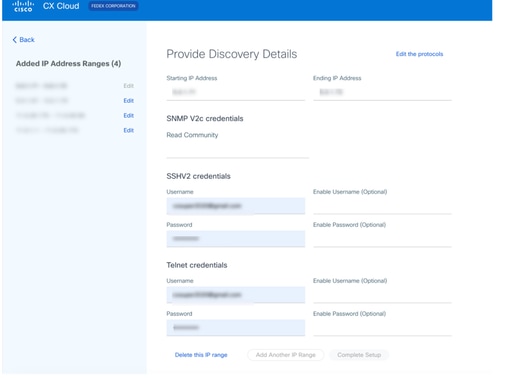The width and height of the screenshot is (508, 378).
Task: Click the greyed Edit for first IP range
Action: (x=128, y=86)
